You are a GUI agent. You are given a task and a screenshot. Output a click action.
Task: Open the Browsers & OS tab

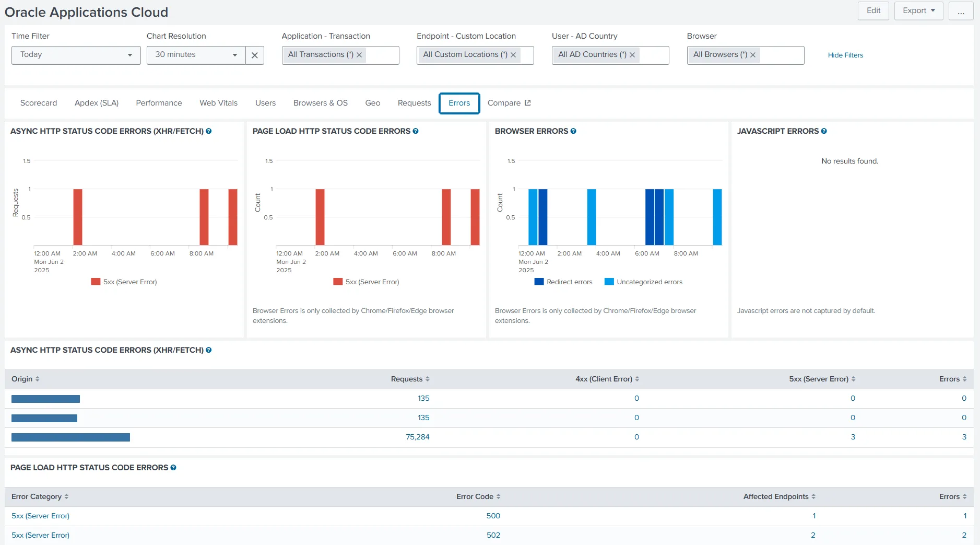click(321, 103)
